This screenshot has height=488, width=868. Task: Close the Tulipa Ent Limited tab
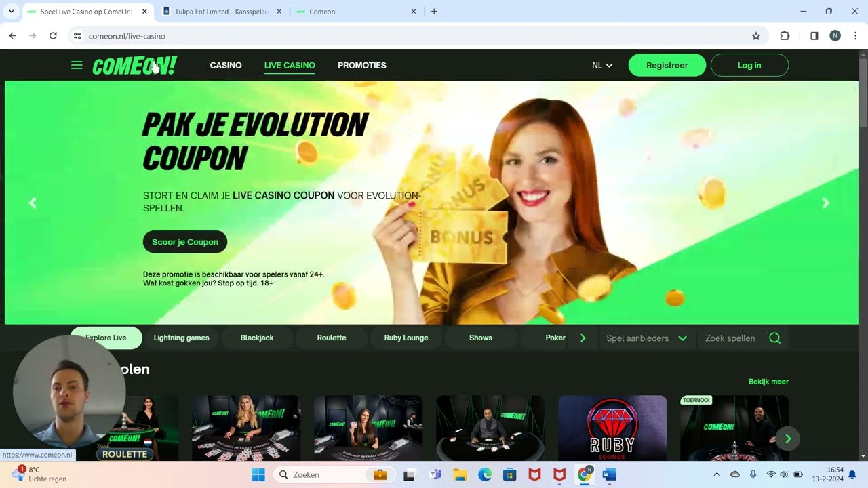click(279, 12)
